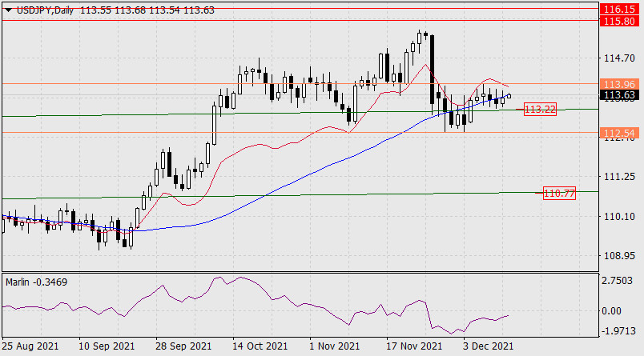Click the current price tag 113.63
Image resolution: width=644 pixels, height=356 pixels.
pos(620,95)
